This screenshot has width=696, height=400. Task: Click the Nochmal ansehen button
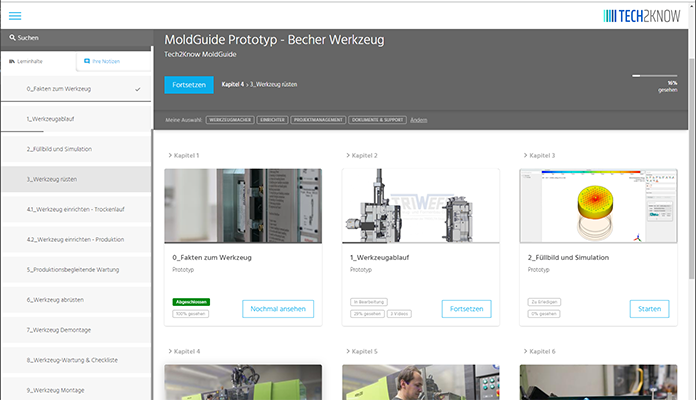[278, 309]
